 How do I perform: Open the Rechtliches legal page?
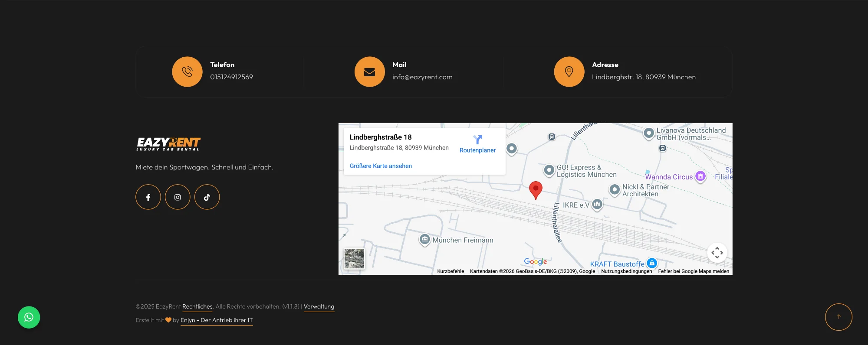[x=197, y=306]
